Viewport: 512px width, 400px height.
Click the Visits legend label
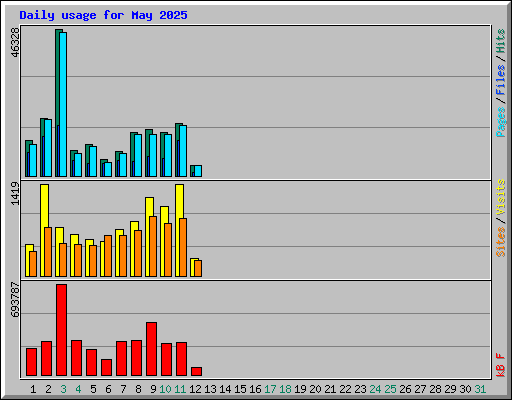500,197
